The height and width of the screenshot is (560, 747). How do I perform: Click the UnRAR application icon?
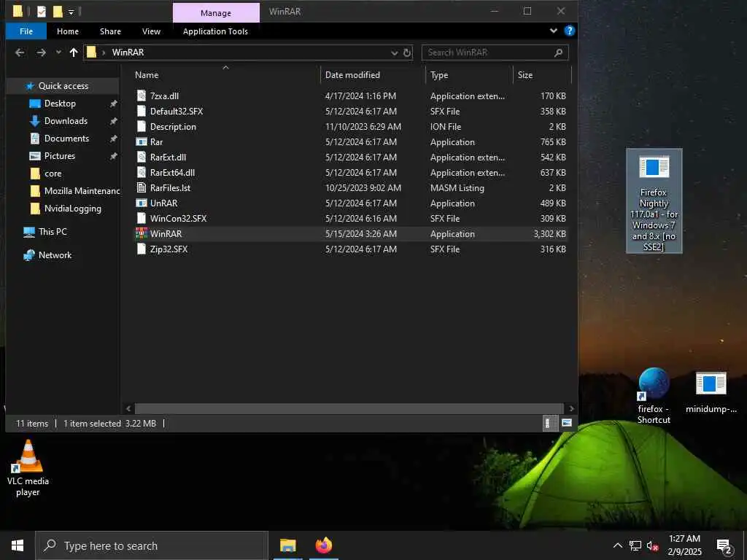pos(142,203)
